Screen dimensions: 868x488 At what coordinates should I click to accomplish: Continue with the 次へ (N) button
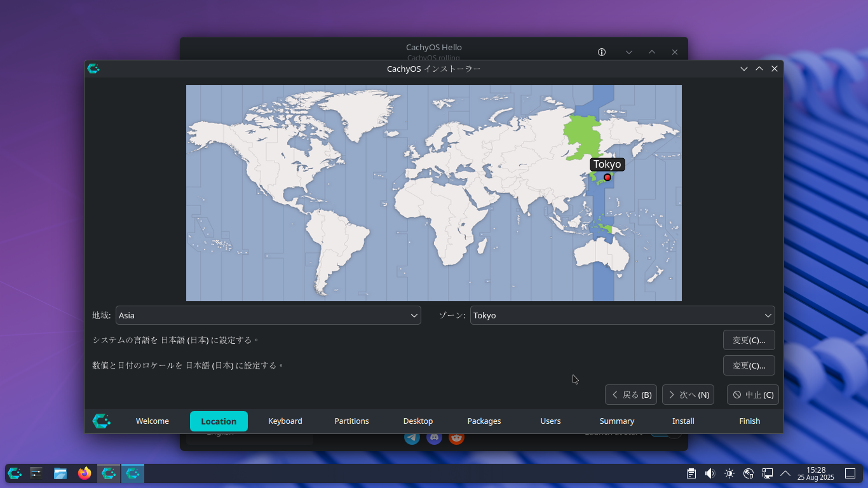(x=688, y=395)
